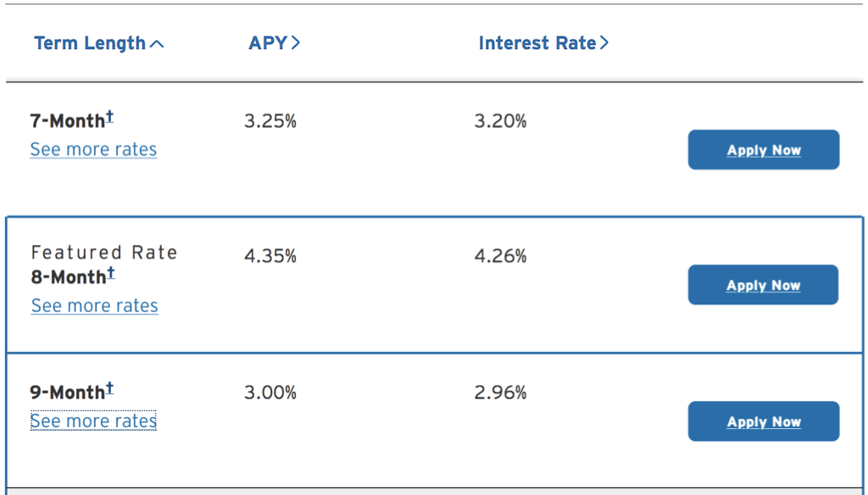Open "See more rates" under Featured Rate 8-Month
The height and width of the screenshot is (495, 868).
(94, 305)
